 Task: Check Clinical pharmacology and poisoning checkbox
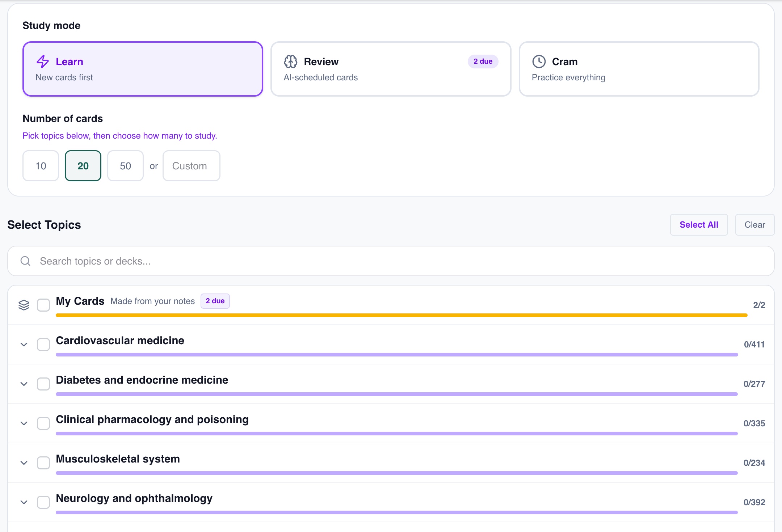pos(43,423)
